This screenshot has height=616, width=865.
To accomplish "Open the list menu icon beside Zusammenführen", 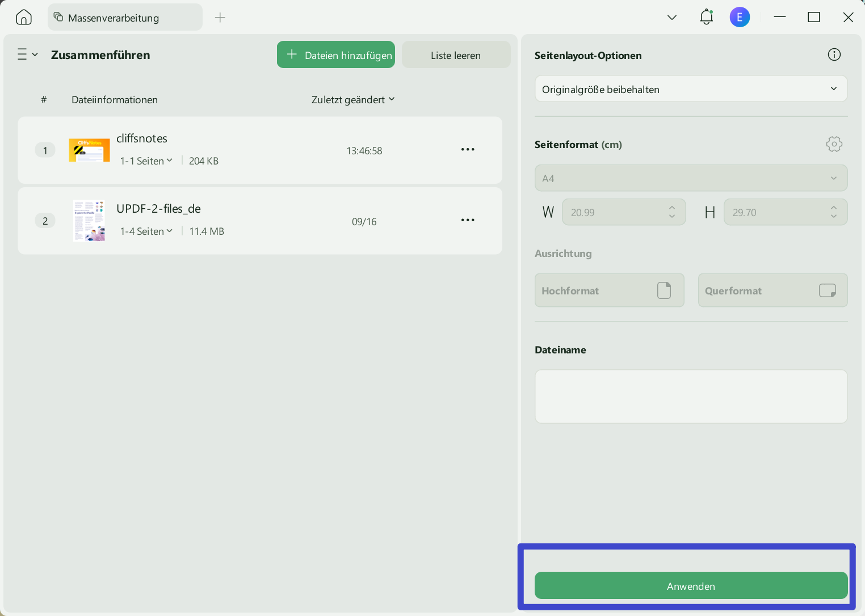I will point(27,54).
